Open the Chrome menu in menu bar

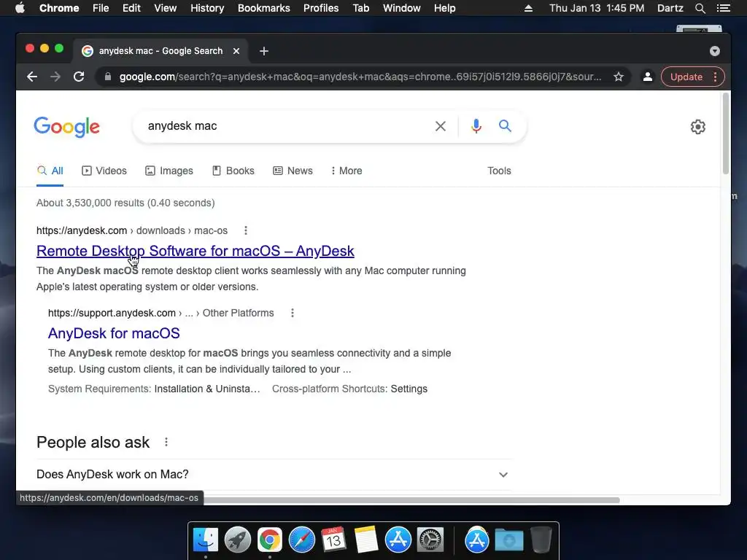click(x=59, y=8)
